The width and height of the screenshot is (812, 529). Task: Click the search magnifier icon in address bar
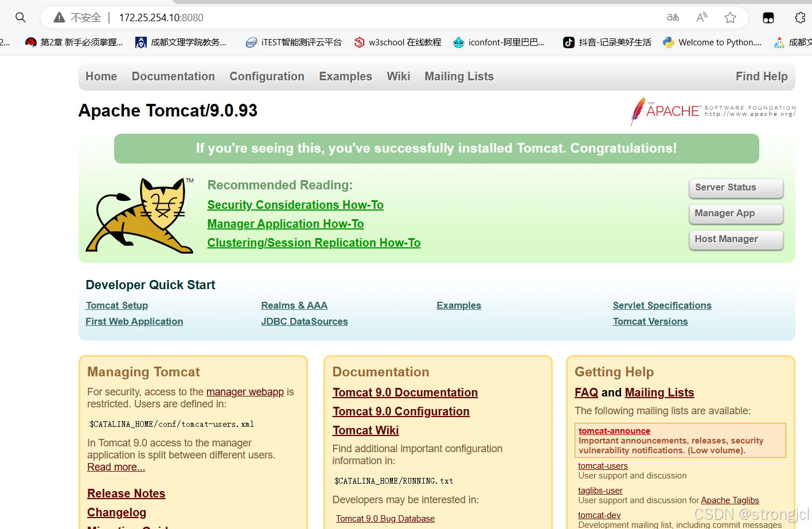click(21, 17)
